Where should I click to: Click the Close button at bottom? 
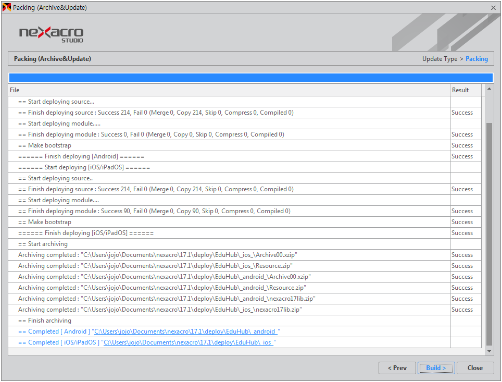[475, 368]
